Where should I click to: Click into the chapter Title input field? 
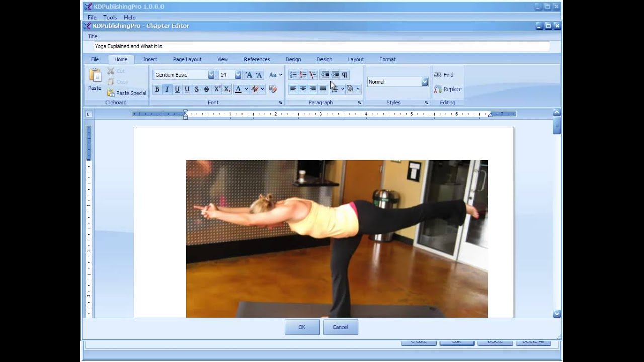coord(321,46)
